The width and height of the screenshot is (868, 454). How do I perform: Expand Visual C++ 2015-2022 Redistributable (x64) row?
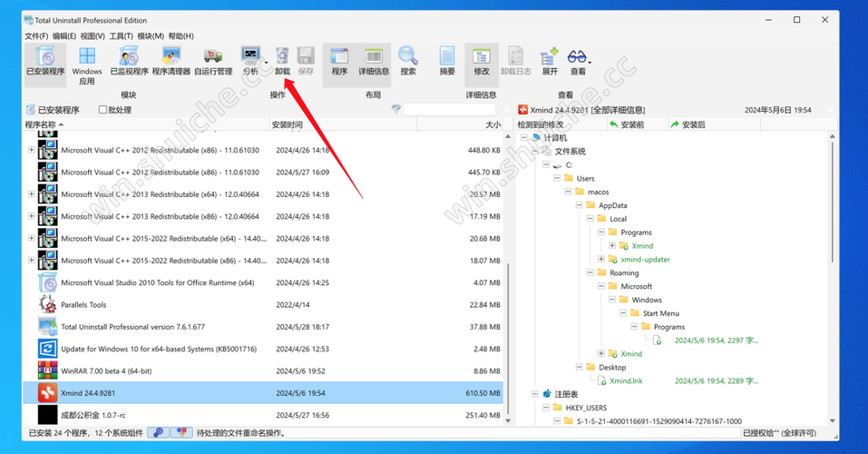click(32, 239)
